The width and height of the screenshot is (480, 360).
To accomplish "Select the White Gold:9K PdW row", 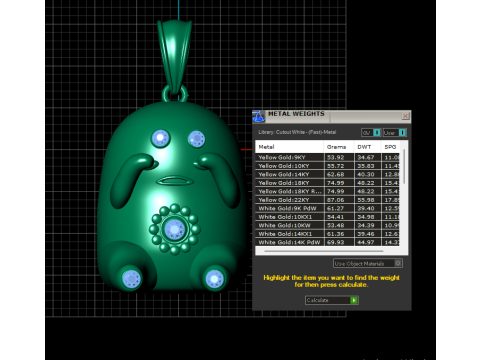I will 327,208.
